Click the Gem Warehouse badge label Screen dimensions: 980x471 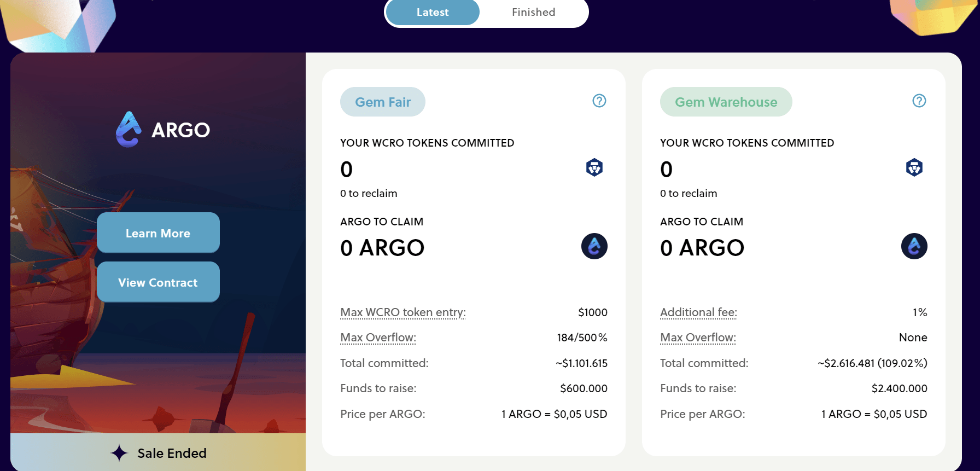click(726, 102)
